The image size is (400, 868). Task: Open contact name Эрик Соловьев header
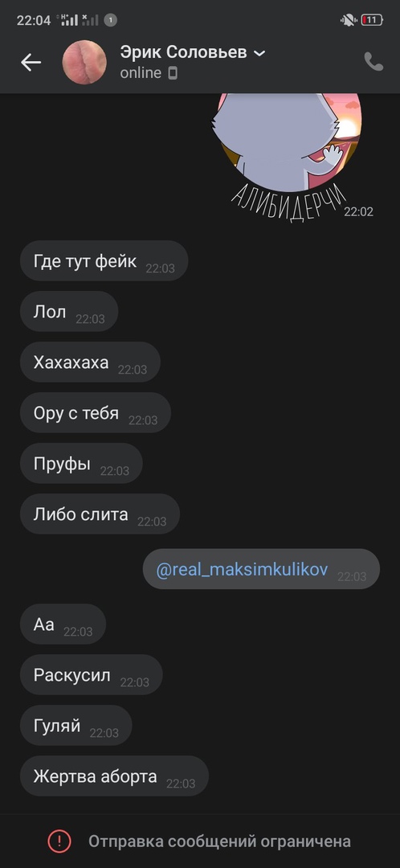click(184, 52)
